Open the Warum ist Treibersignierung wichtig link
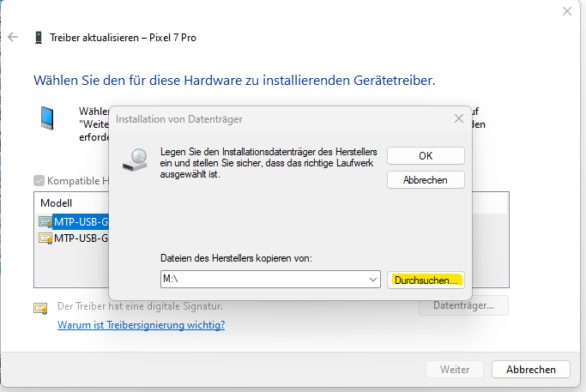The height and width of the screenshot is (392, 586). (x=141, y=325)
